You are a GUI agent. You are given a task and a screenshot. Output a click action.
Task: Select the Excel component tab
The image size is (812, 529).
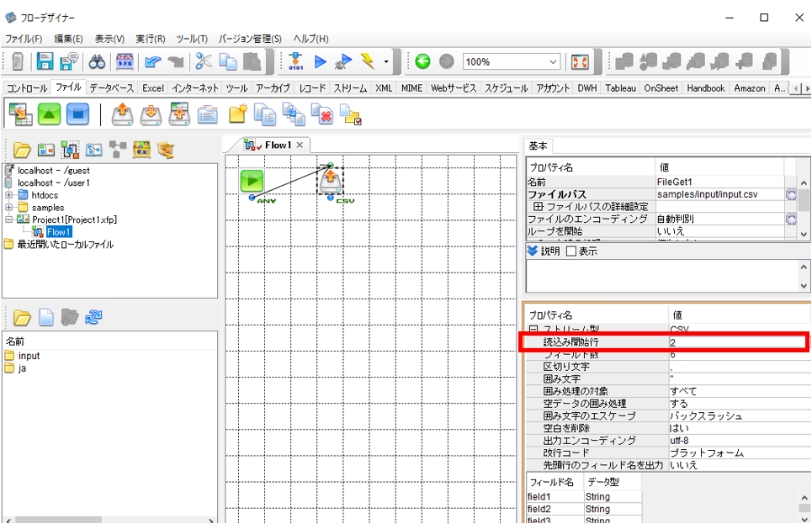pyautogui.click(x=153, y=88)
